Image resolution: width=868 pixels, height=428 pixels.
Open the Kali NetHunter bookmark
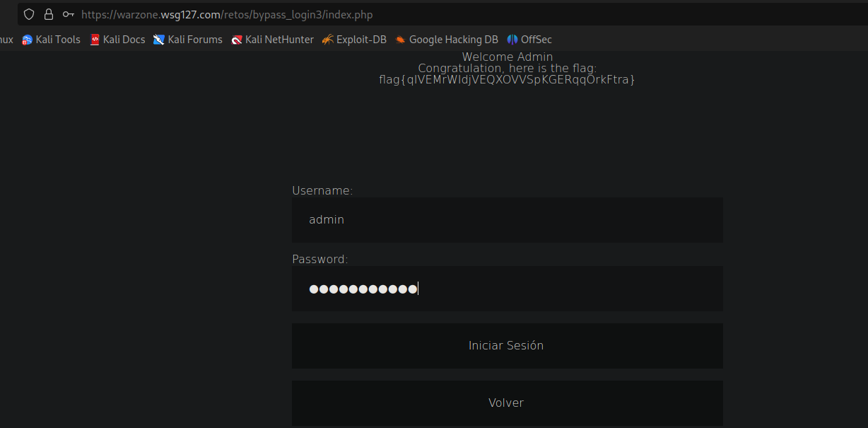(x=273, y=40)
